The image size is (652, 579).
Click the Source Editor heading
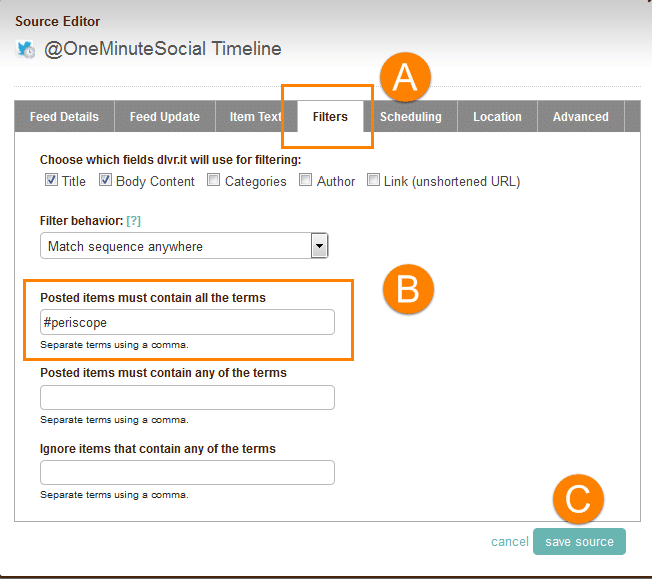point(58,21)
